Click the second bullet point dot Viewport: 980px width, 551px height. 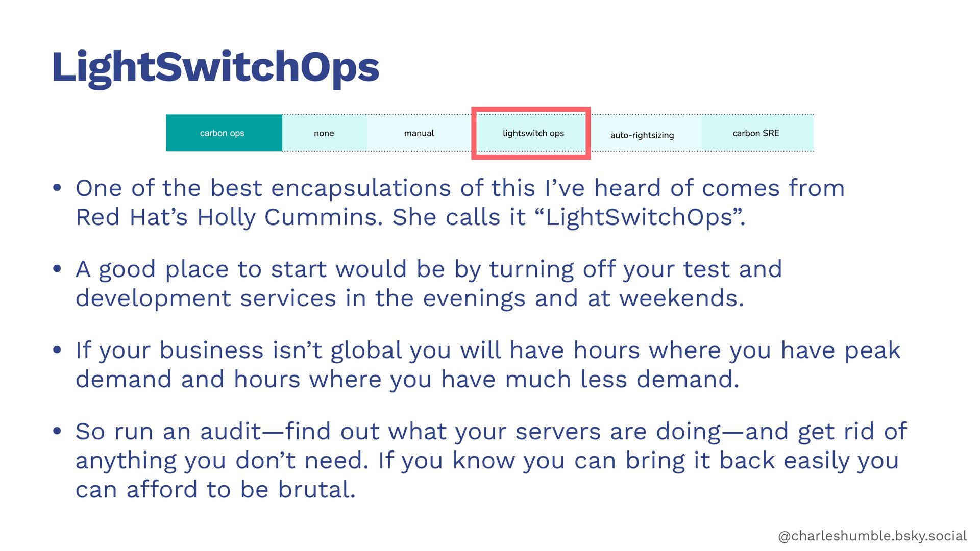(x=57, y=269)
